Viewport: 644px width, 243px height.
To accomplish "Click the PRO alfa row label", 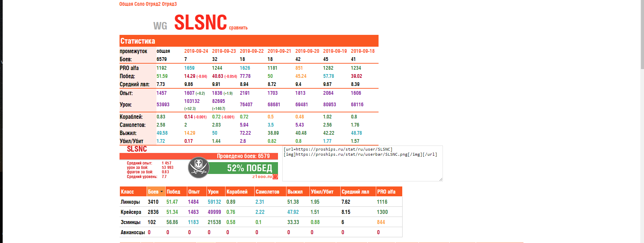I will 129,68.
